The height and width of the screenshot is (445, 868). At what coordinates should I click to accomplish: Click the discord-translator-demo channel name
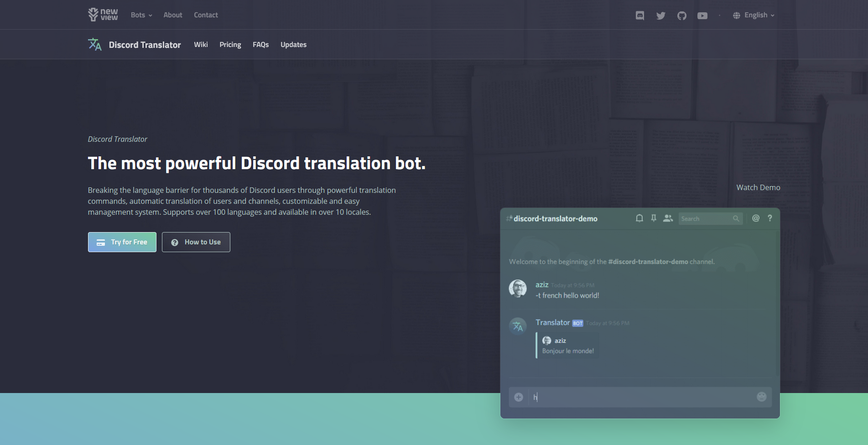(555, 219)
